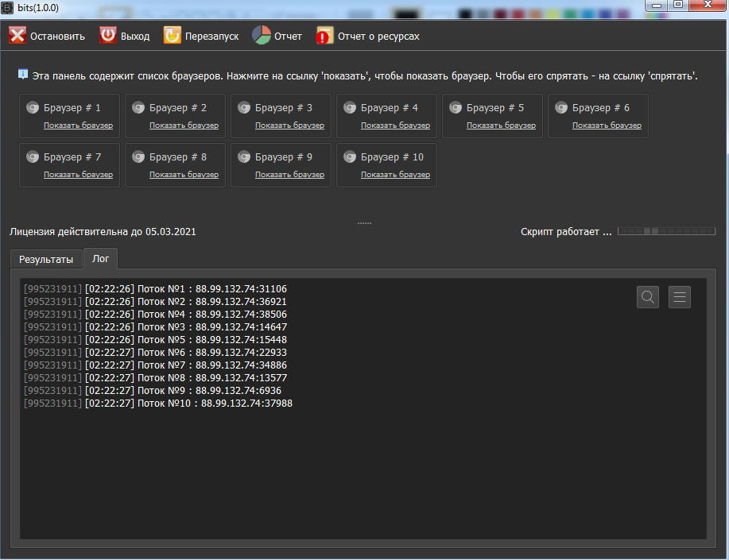This screenshot has height=560, width=729.
Task: Click log line Поток №6 : 88.99.132.74:22933
Action: click(155, 352)
